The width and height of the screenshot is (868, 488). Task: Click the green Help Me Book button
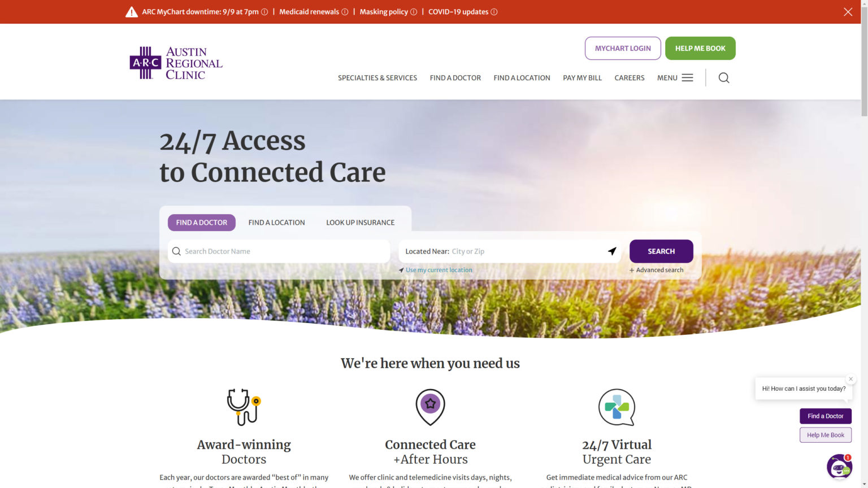click(x=700, y=49)
